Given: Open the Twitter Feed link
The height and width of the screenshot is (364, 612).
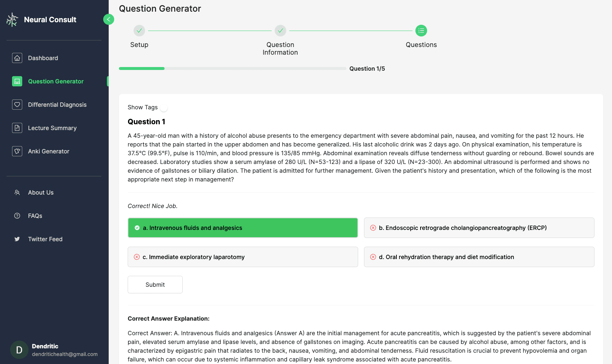Looking at the screenshot, I should [x=45, y=239].
